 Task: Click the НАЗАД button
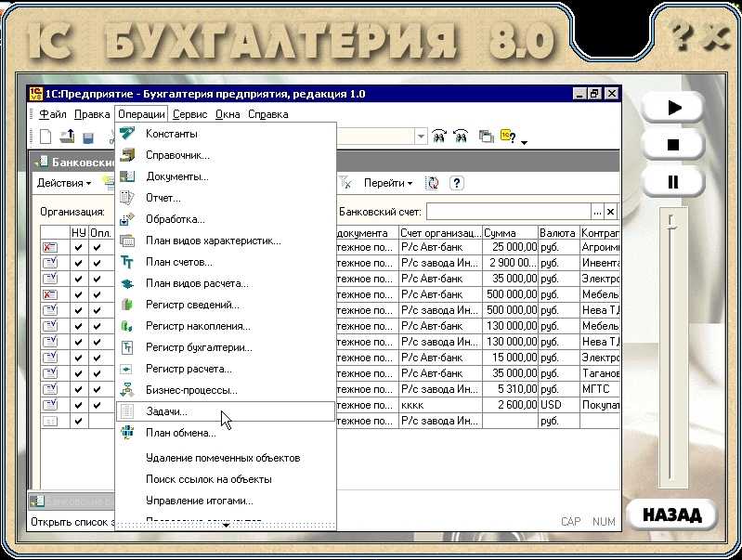point(672,514)
